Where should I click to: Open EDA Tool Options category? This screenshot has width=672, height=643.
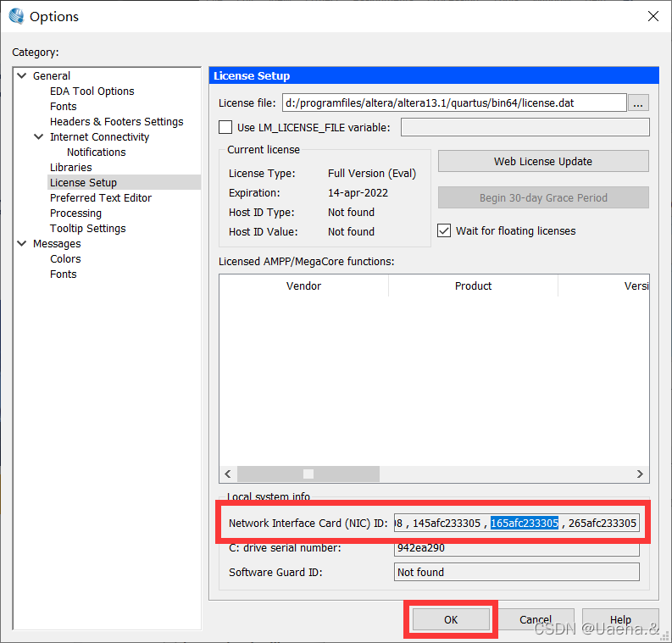click(x=92, y=91)
